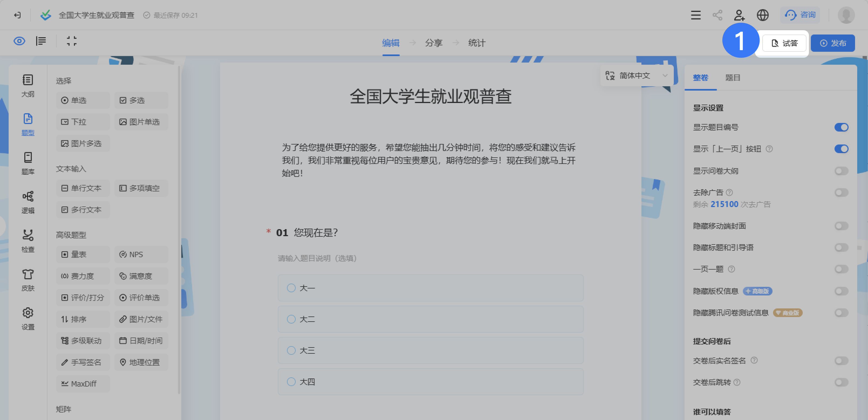Image resolution: width=868 pixels, height=420 pixels.
Task: Add an NPS question type
Action: (x=141, y=254)
